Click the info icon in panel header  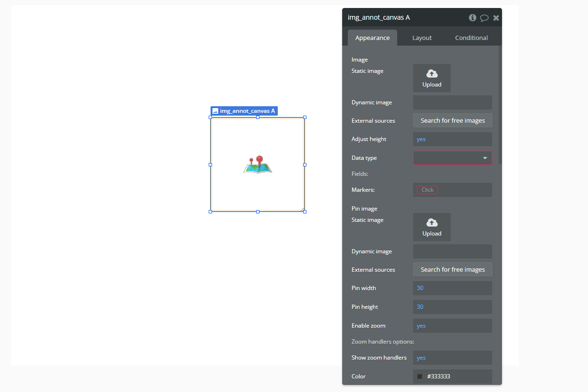(x=472, y=18)
